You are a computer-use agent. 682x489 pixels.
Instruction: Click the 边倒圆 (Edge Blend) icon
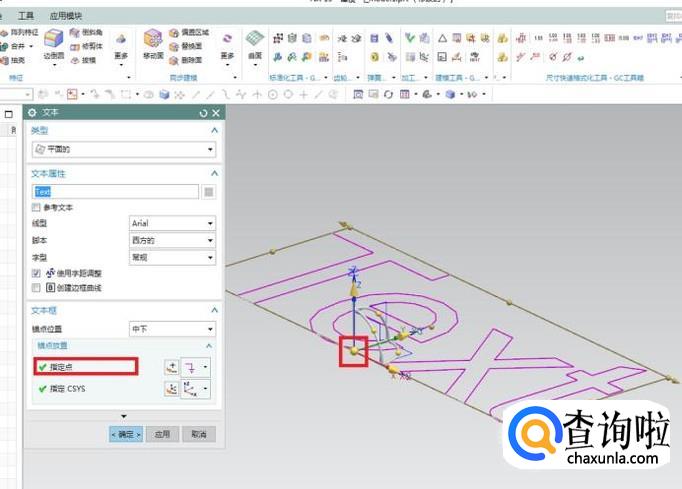tap(53, 41)
